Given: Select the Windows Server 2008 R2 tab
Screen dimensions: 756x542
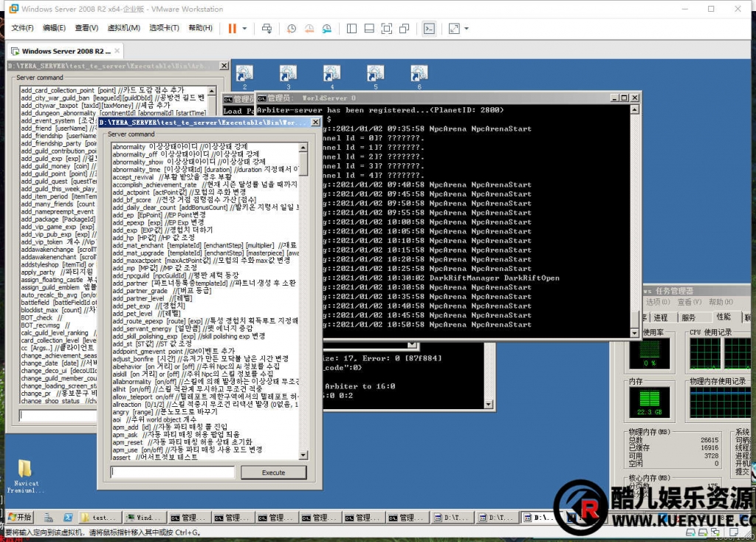Looking at the screenshot, I should pyautogui.click(x=66, y=51).
